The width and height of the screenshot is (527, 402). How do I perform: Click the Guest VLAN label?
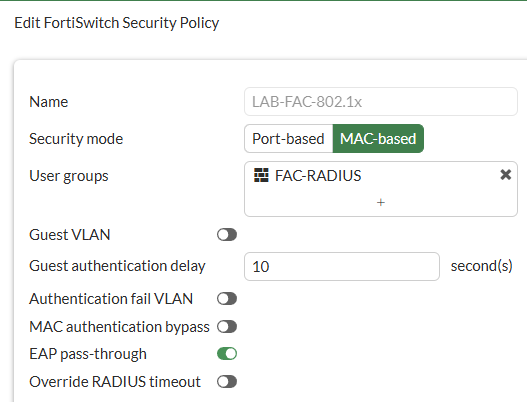tap(70, 235)
